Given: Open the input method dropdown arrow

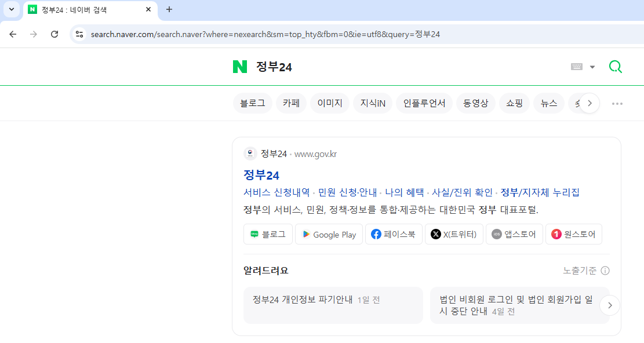Looking at the screenshot, I should [x=592, y=66].
